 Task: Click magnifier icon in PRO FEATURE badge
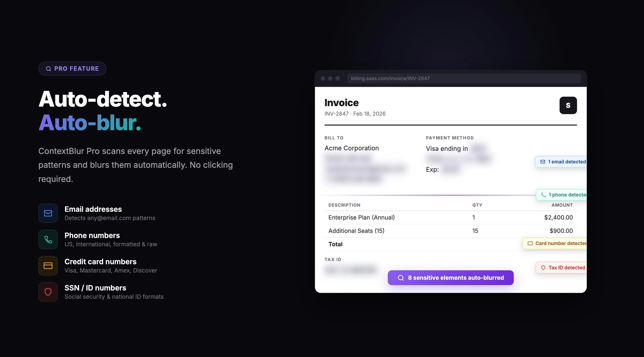tap(49, 69)
